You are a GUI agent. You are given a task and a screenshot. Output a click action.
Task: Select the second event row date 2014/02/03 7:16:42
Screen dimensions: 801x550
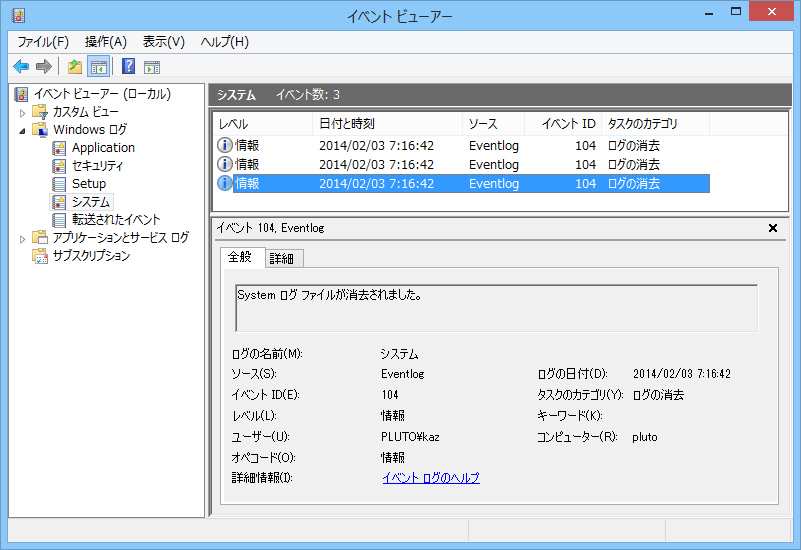pos(376,164)
